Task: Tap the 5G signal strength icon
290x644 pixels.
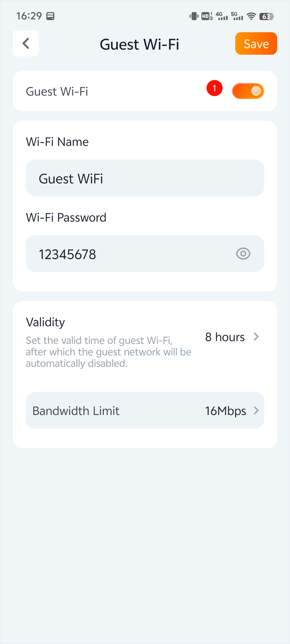Action: [x=237, y=16]
